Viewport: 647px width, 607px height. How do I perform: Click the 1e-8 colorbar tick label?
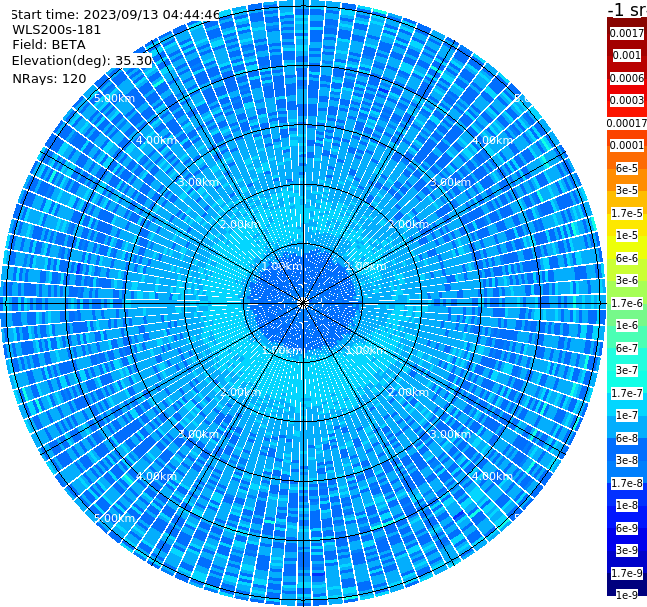627,505
